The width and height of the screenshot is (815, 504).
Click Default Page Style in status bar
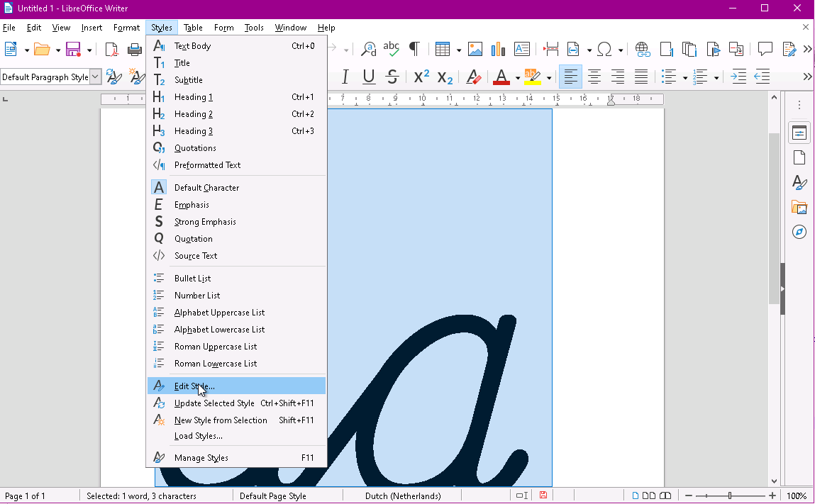tap(273, 496)
